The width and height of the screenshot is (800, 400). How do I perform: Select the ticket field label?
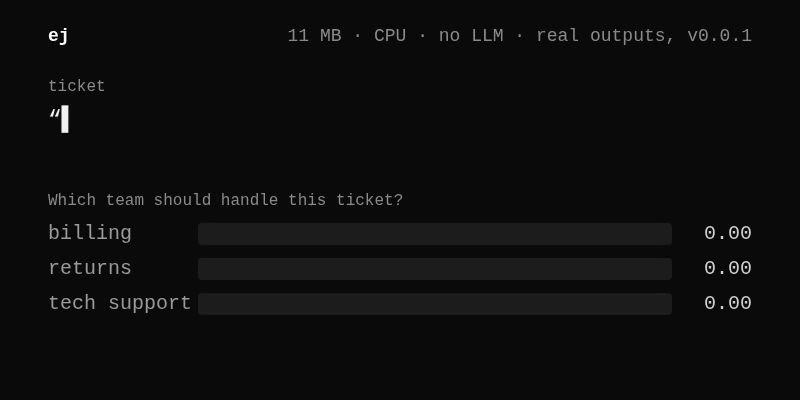point(77,86)
